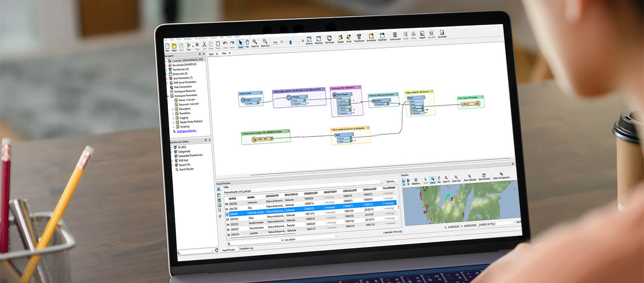Click Zoom In on main toolbar
Screen dimensions: 644x283
pyautogui.click(x=254, y=43)
